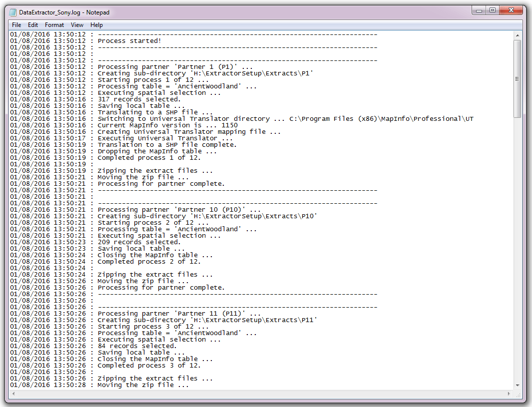Image resolution: width=532 pixels, height=407 pixels.
Task: Open the Edit menu
Action: point(33,24)
